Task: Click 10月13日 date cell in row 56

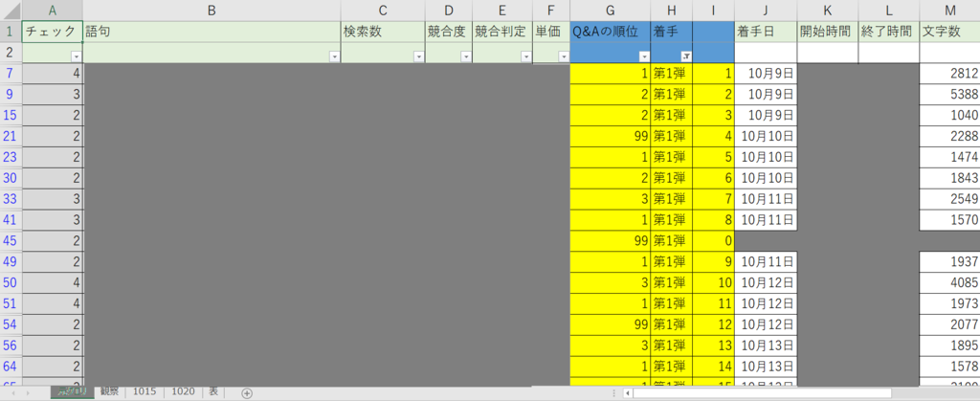Action: (766, 345)
